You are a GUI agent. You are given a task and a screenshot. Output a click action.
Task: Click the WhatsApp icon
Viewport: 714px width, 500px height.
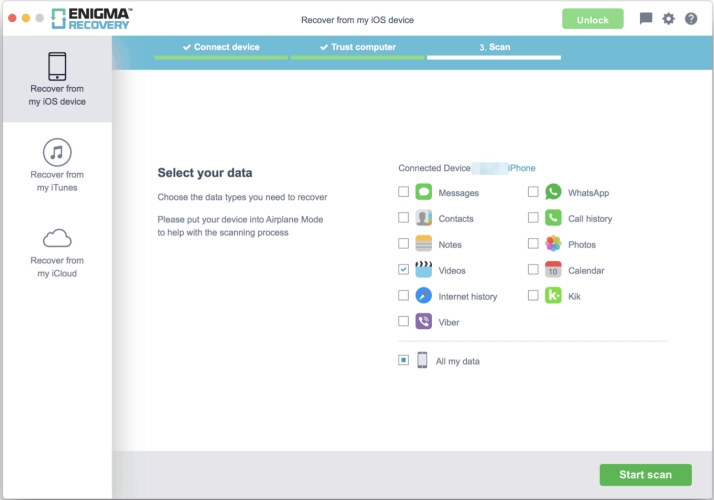point(553,192)
